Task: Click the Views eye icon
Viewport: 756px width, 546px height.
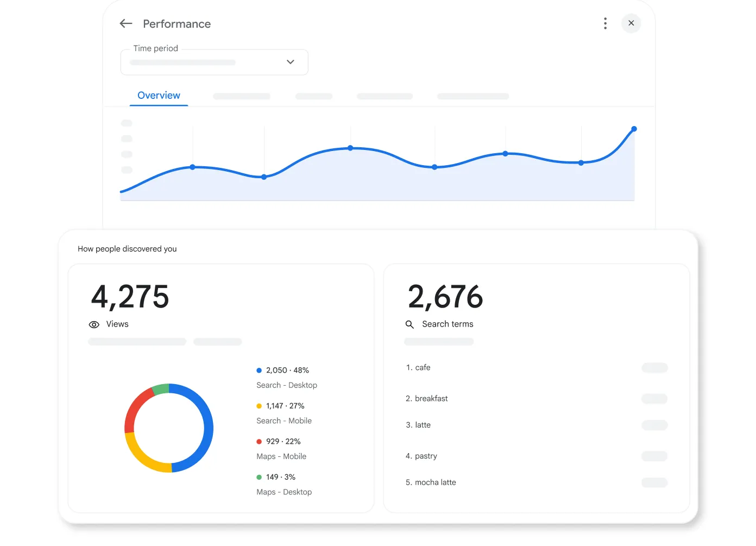Action: pos(93,324)
